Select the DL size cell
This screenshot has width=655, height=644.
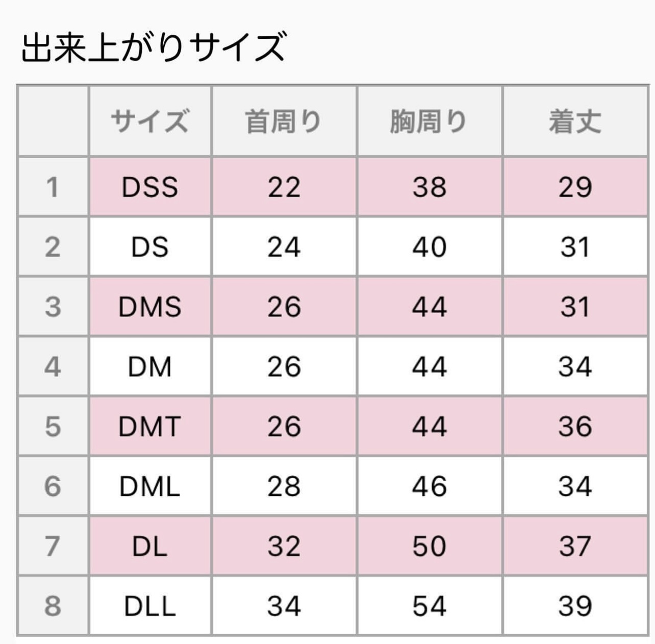tap(149, 546)
